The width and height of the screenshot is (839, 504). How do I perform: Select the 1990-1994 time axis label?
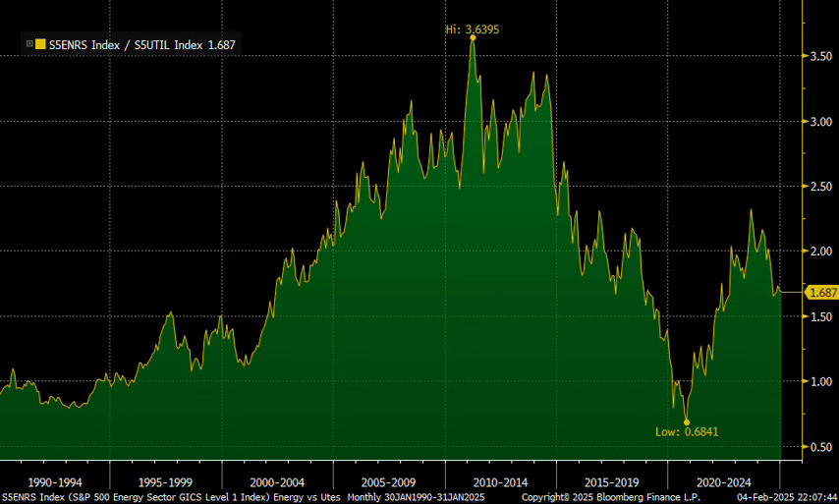(55, 482)
